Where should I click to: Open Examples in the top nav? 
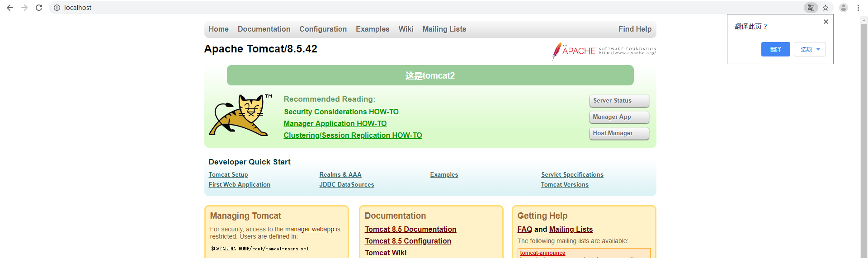[x=373, y=29]
